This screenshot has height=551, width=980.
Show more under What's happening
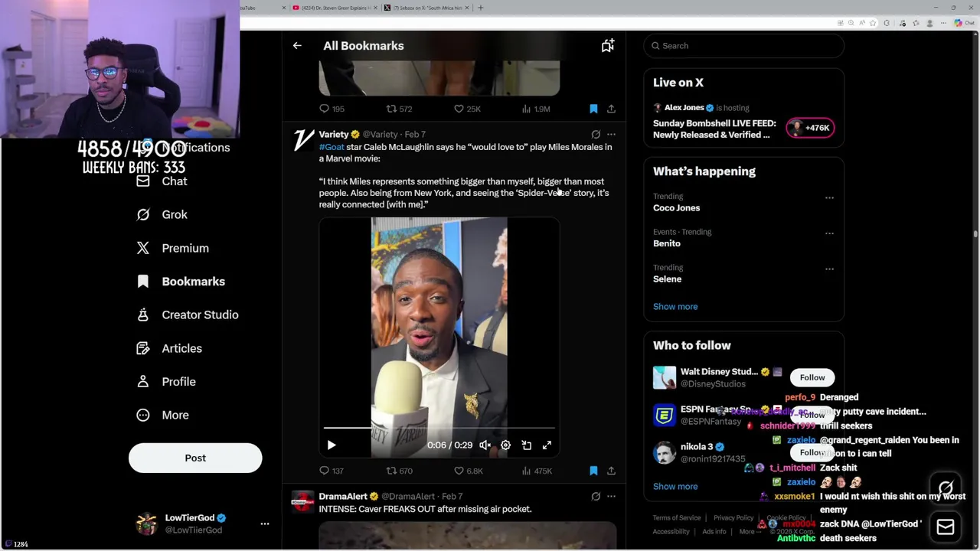(x=675, y=306)
